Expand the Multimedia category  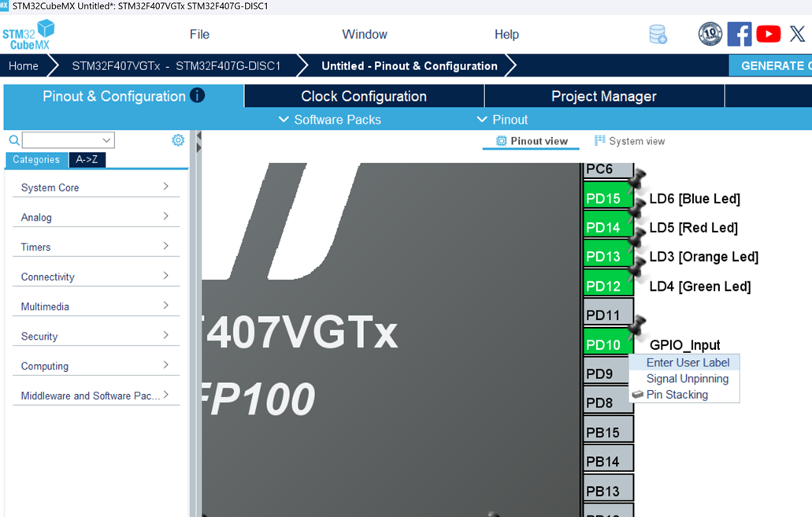96,306
